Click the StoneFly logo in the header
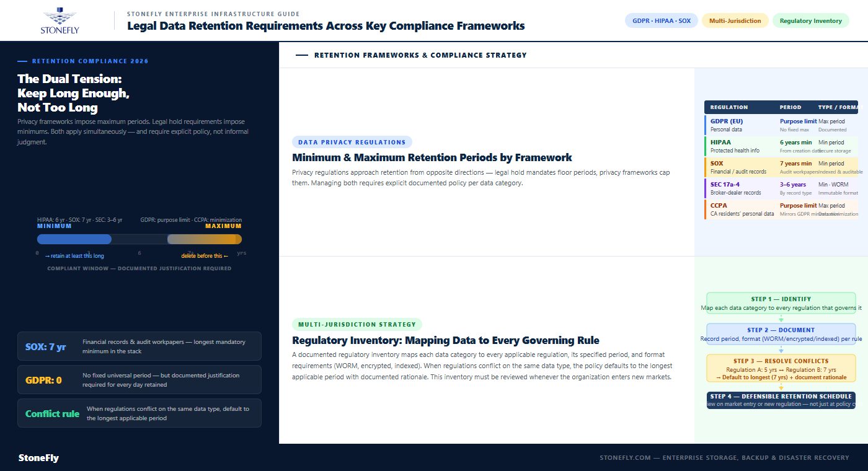Viewport: 868px width, 471px height. coord(60,20)
